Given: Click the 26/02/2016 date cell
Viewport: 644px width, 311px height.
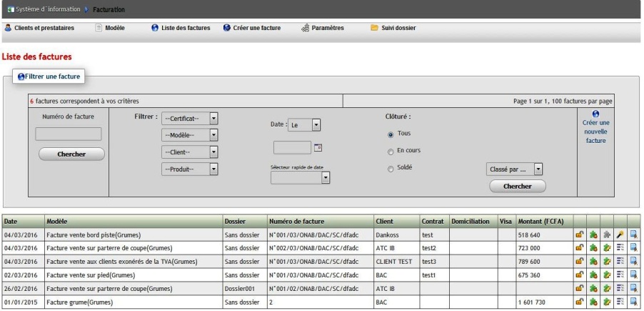Looking at the screenshot, I should pos(24,289).
